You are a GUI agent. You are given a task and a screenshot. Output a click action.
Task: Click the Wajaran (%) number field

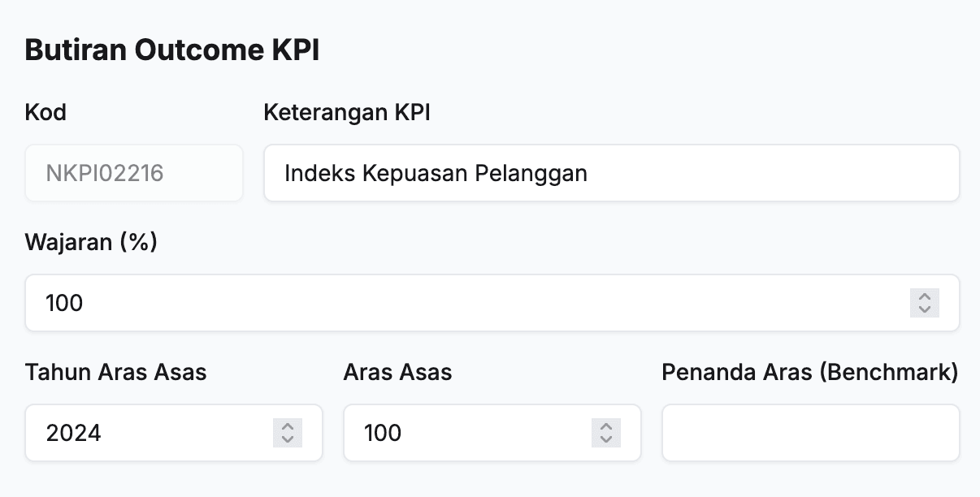click(463, 303)
